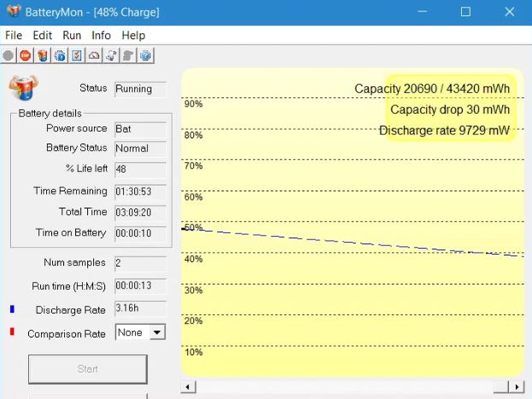Open the Info menu
This screenshot has width=532, height=399.
tap(101, 35)
